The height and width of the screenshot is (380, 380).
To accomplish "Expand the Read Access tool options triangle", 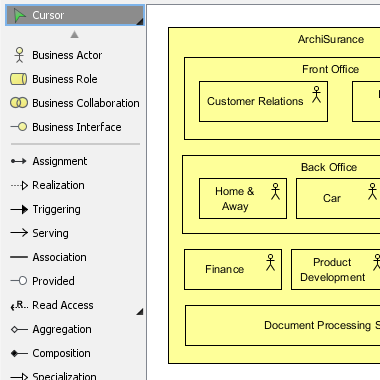I will (x=140, y=312).
